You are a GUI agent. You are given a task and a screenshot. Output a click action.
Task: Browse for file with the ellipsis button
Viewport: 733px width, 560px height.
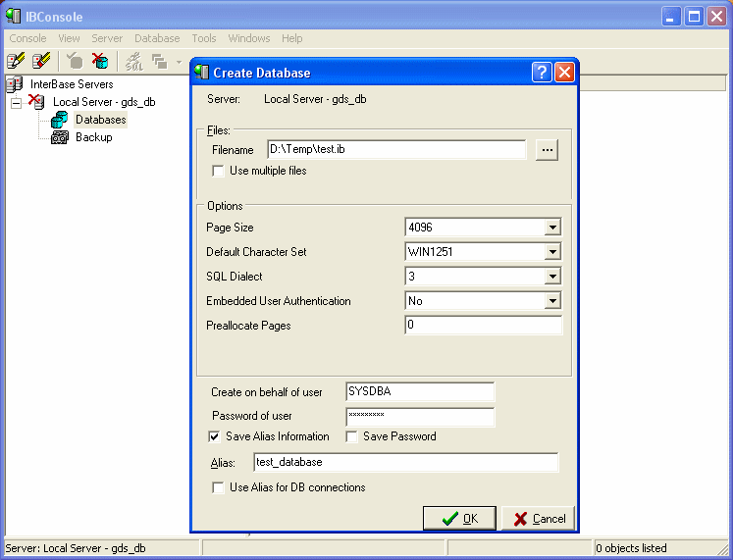click(547, 150)
